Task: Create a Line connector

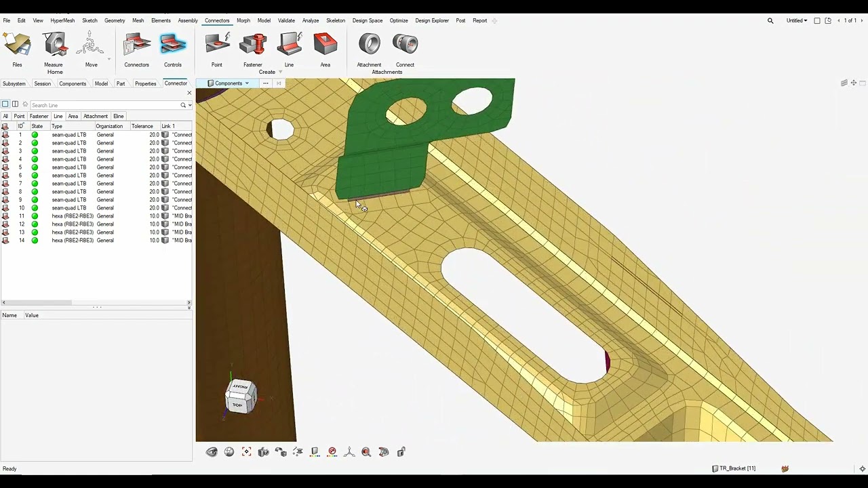Action: pyautogui.click(x=289, y=50)
